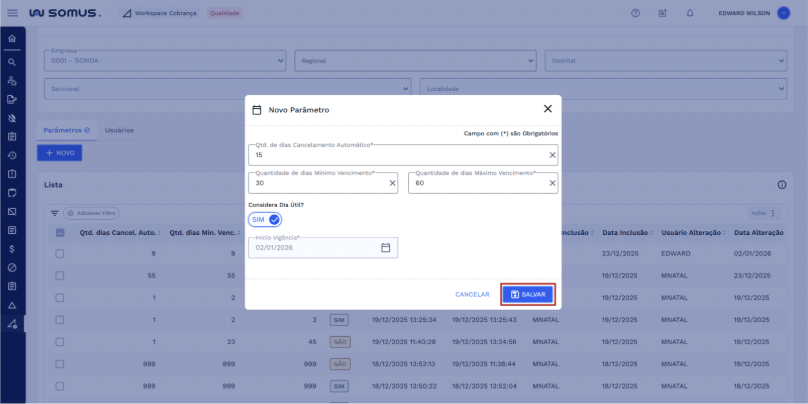
Task: Click the Salvar button
Action: (x=527, y=294)
